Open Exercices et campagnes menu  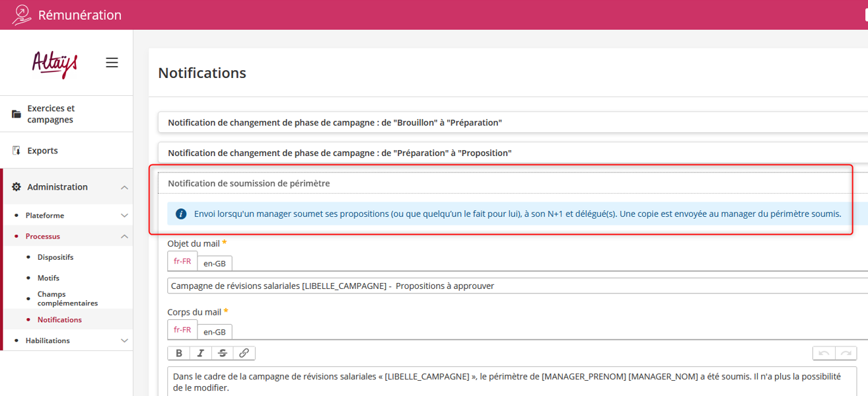tap(51, 114)
